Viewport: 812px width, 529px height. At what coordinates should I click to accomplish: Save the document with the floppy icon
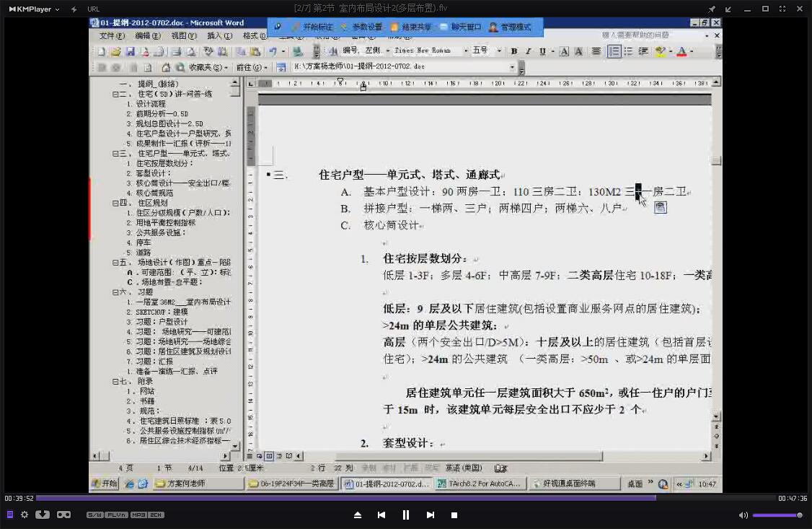(131, 51)
